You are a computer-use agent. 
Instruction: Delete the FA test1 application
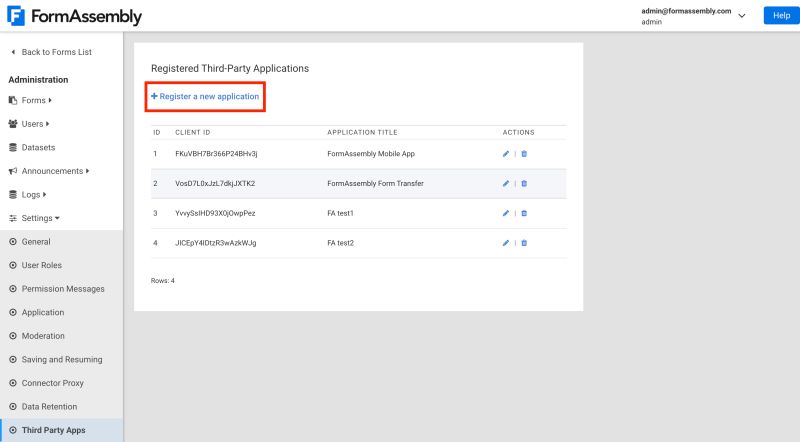click(524, 213)
